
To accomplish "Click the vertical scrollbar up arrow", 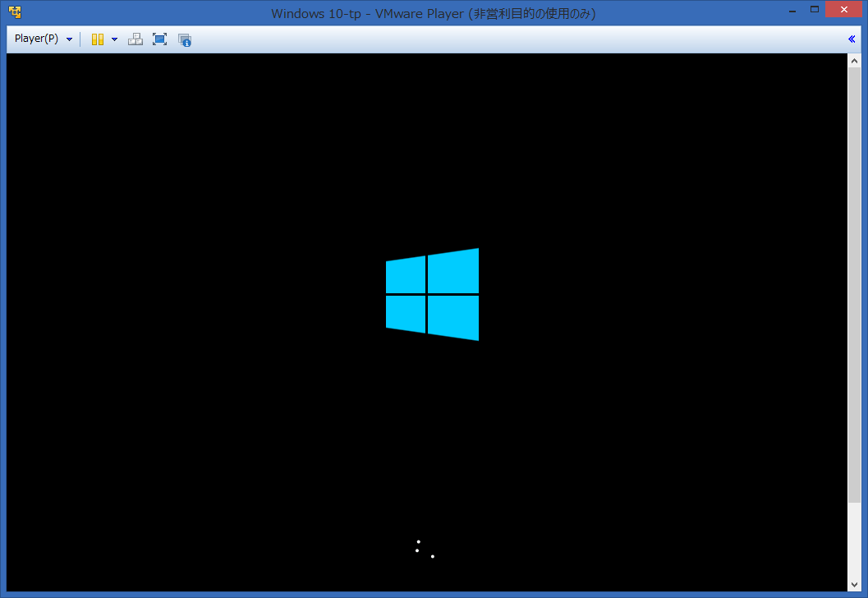I will [x=854, y=61].
